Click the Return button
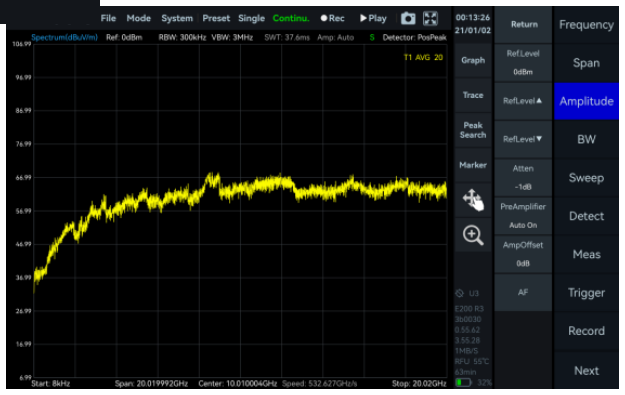The width and height of the screenshot is (625, 395). 524,24
